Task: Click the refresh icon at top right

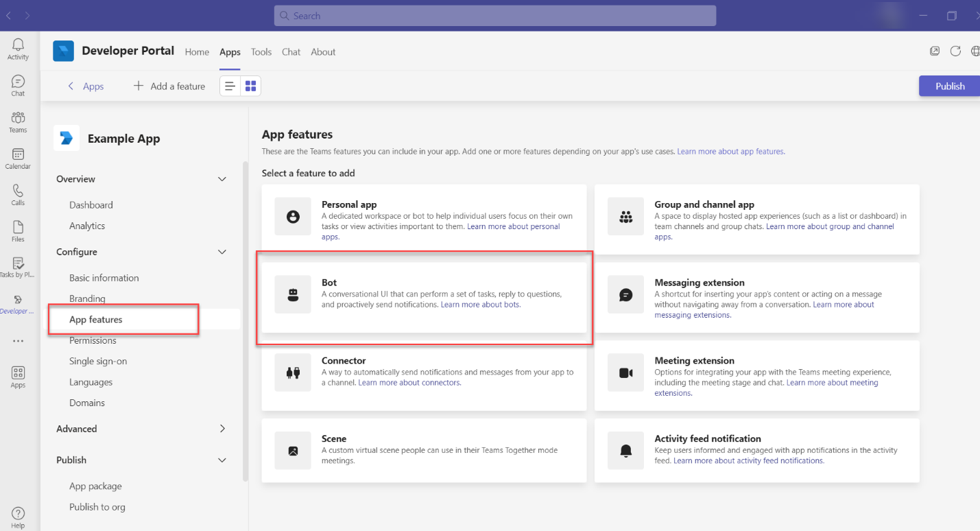Action: click(955, 51)
